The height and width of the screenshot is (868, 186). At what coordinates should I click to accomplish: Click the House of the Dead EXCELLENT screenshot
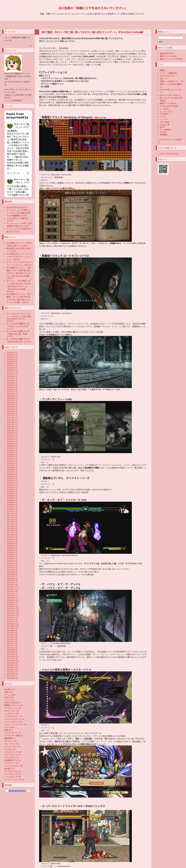(85, 616)
